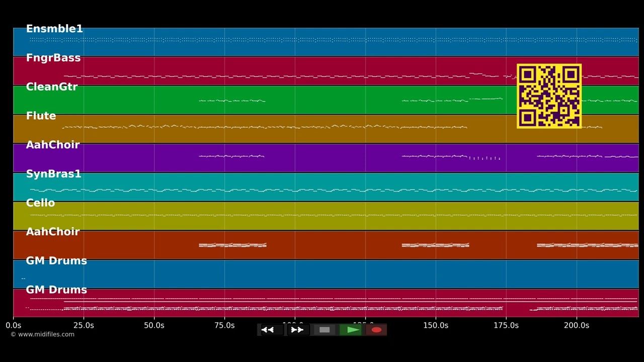Hit the red record button
The height and width of the screenshot is (362, 644).
(x=376, y=330)
